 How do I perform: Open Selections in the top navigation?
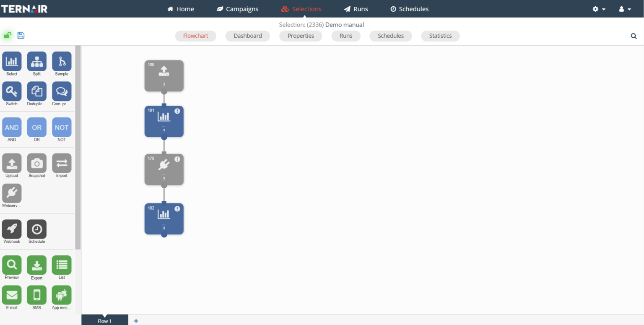(301, 9)
